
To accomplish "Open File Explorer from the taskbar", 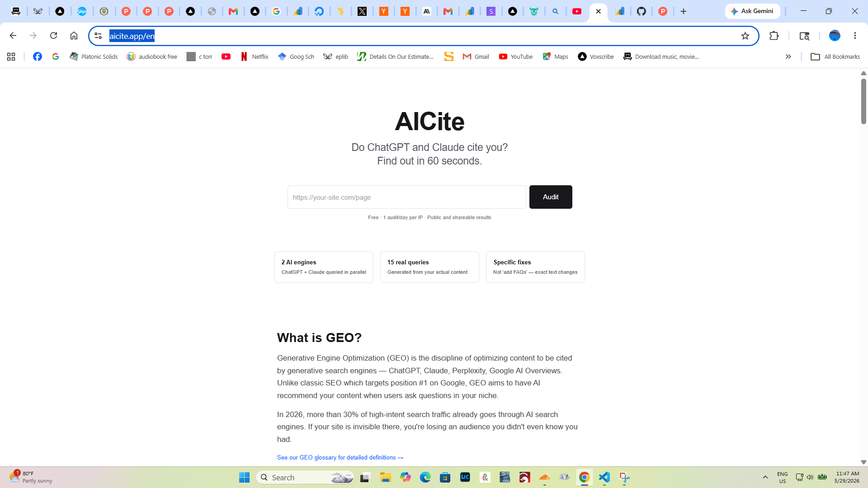I will pos(385,477).
